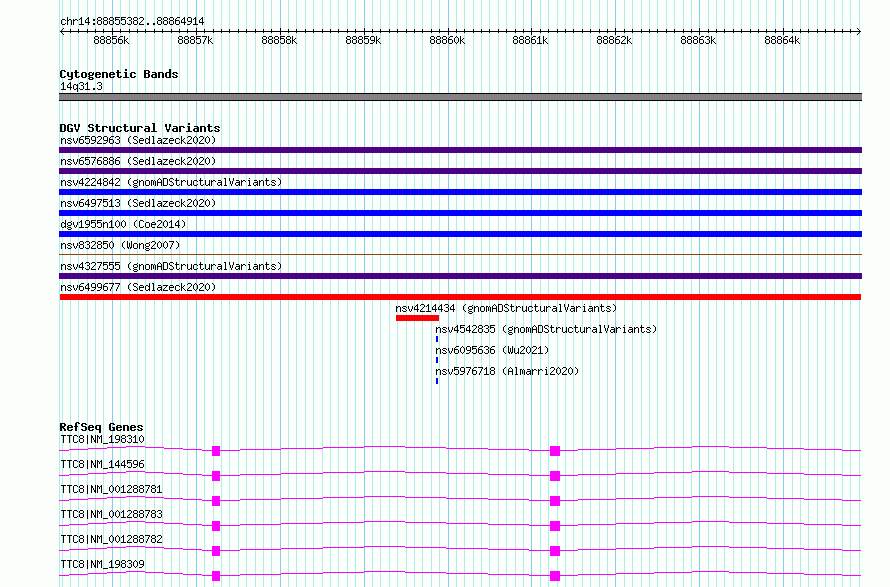Click the small blue tick of nsv4542835
Screen dimensions: 890x587
[436, 339]
